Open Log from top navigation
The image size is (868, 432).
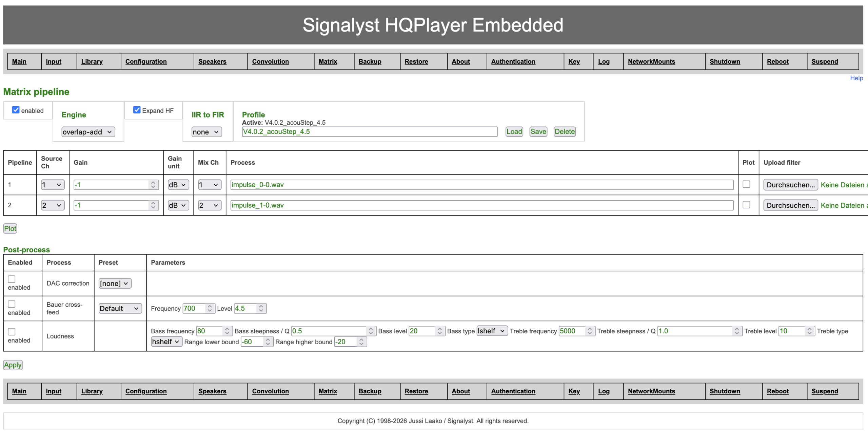pyautogui.click(x=604, y=62)
